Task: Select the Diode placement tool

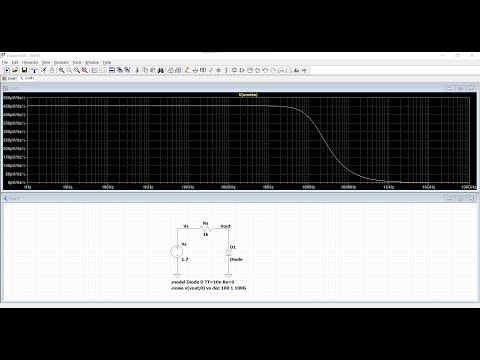Action: coord(234,70)
